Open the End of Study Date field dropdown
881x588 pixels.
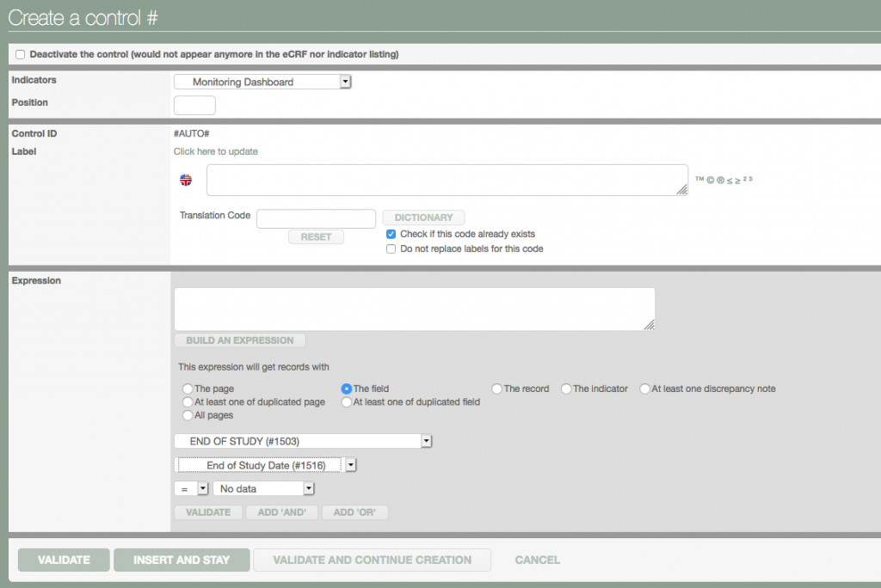pyautogui.click(x=350, y=465)
